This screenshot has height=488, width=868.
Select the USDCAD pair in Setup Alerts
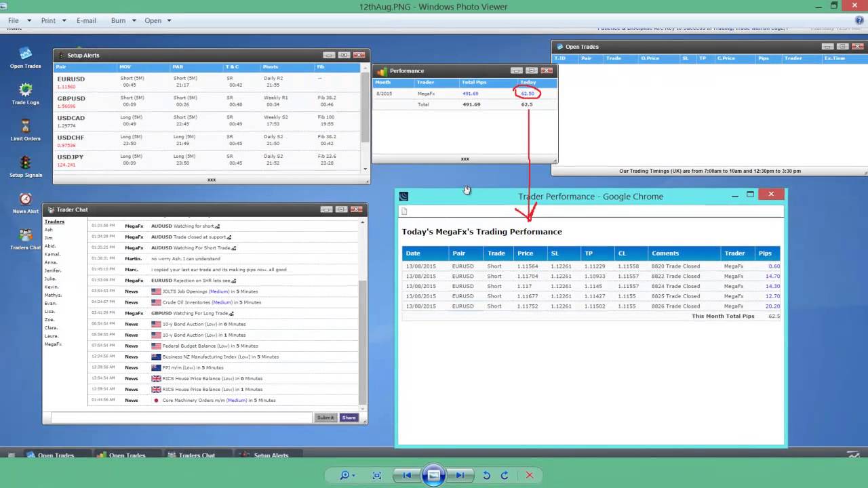[71, 118]
